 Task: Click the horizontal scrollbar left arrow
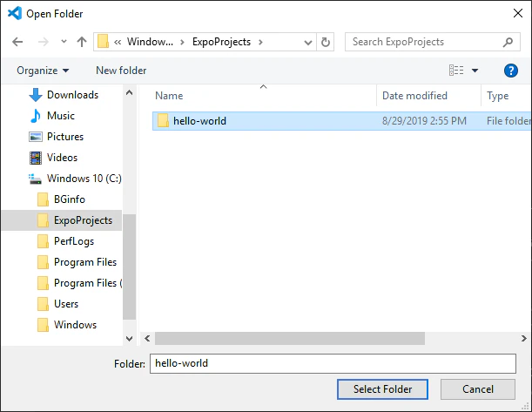click(x=147, y=338)
